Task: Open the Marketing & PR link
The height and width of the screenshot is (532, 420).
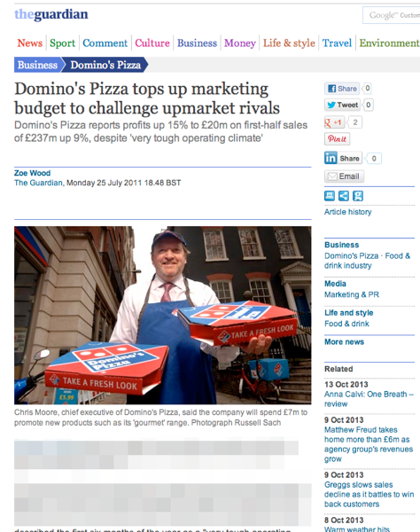Action: pos(352,294)
